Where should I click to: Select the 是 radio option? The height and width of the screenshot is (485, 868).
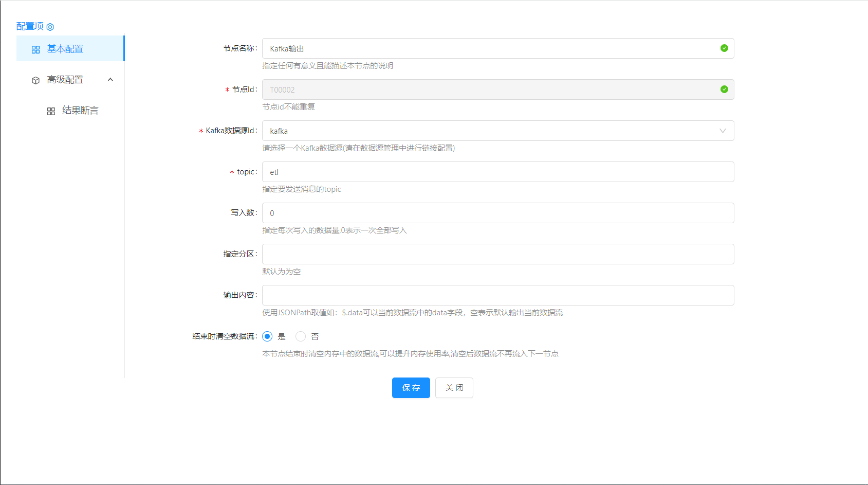pyautogui.click(x=267, y=336)
